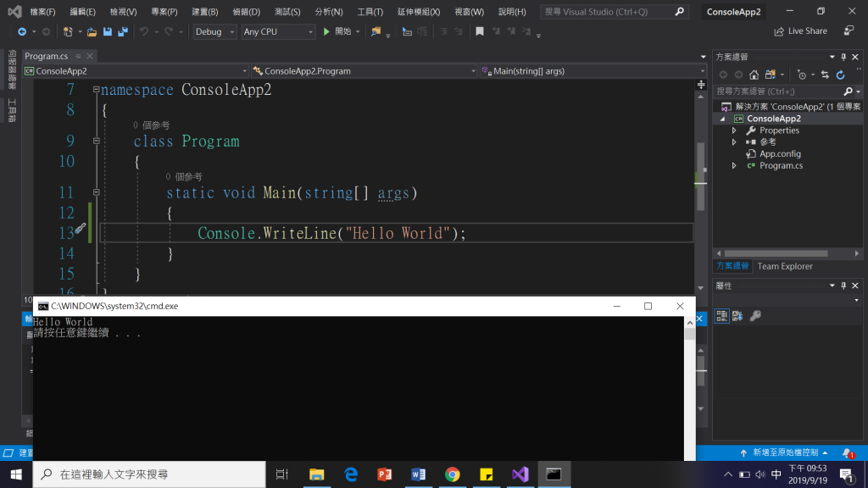868x488 pixels.
Task: Pin toggle on Program.cs tab
Action: [78, 56]
